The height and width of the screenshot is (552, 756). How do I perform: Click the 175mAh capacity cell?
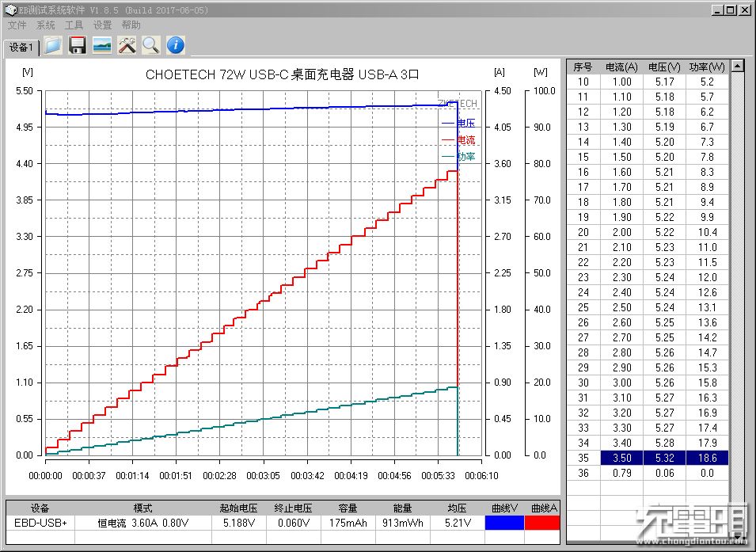coord(348,523)
